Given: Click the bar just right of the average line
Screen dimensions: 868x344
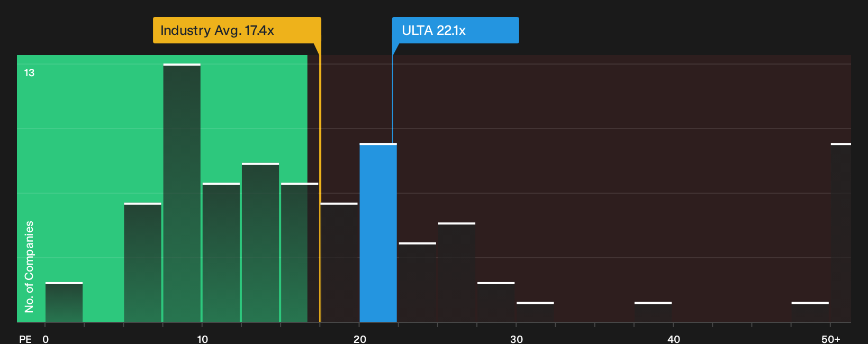Looking at the screenshot, I should 339,262.
